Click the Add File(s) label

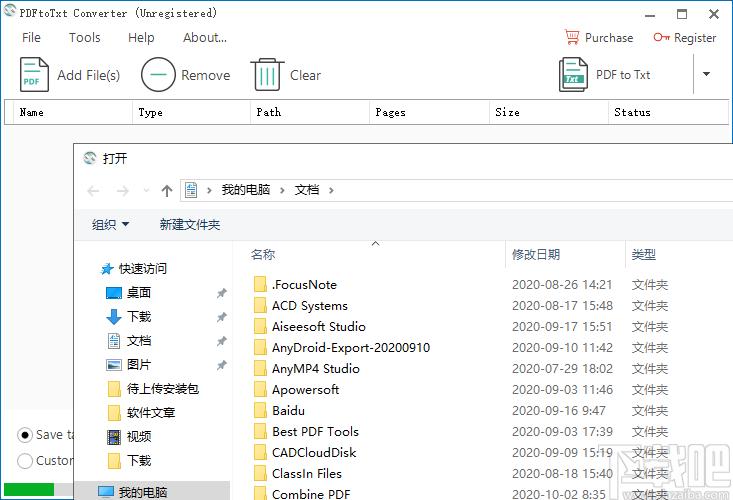[x=88, y=75]
